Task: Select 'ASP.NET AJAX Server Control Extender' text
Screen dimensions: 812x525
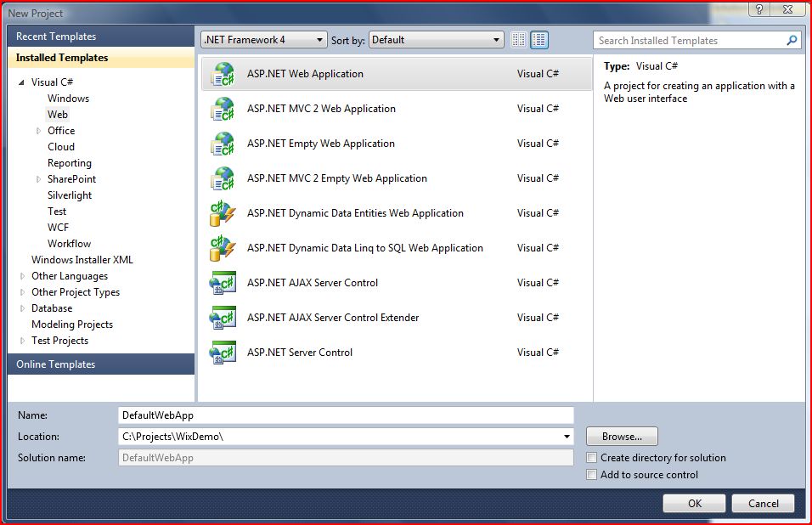Action: (332, 318)
